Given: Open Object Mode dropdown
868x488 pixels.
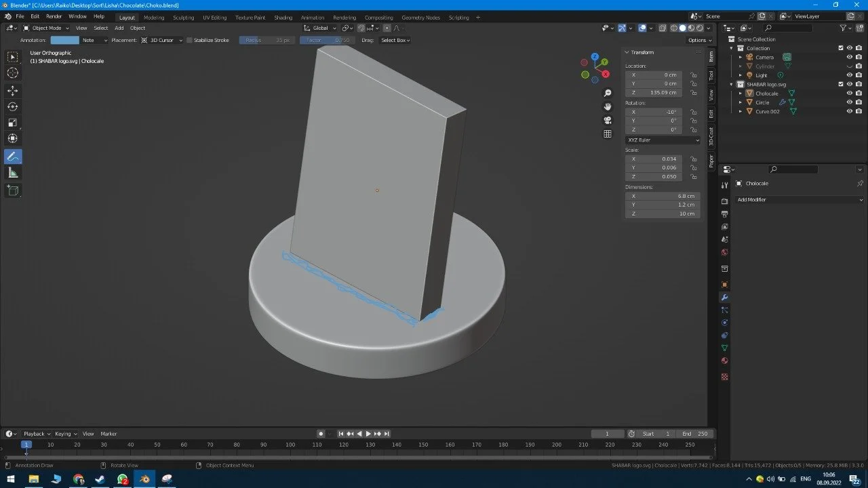Looking at the screenshot, I should coord(45,28).
